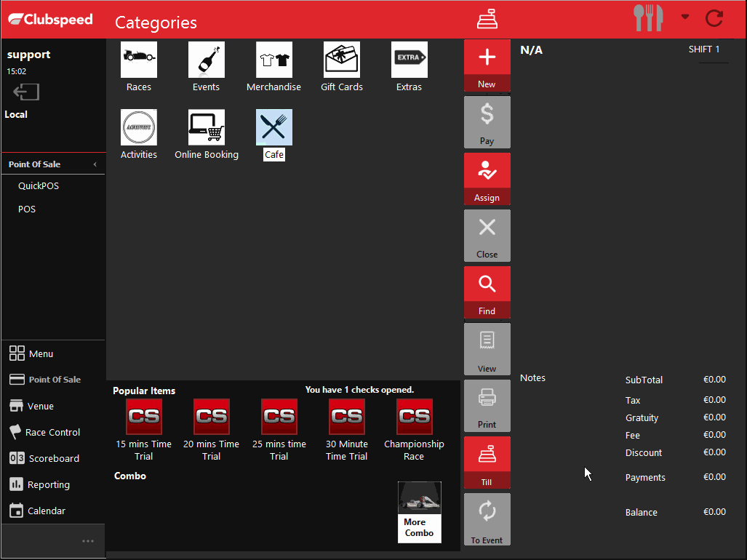Click the Gratuity label in totals

[642, 417]
